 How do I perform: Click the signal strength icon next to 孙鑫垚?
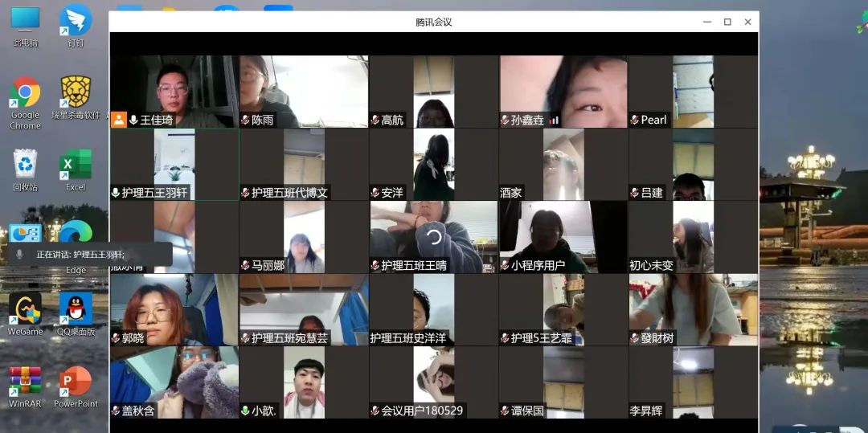tap(554, 121)
